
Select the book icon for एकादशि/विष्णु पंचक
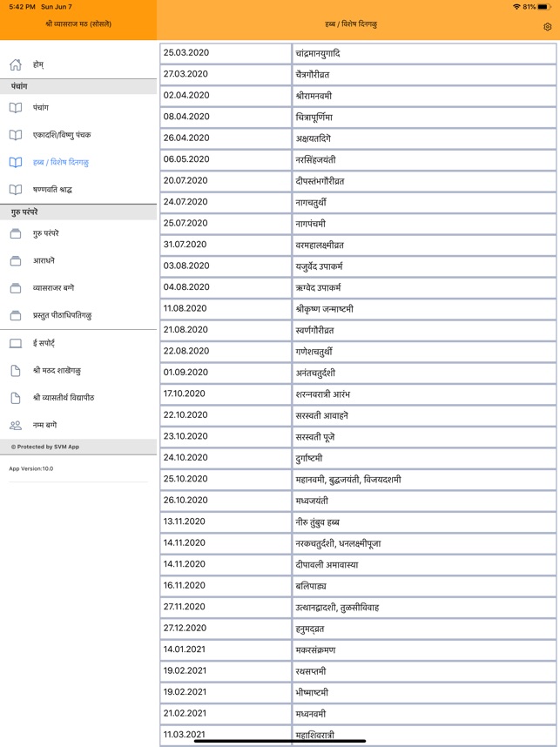[16, 135]
